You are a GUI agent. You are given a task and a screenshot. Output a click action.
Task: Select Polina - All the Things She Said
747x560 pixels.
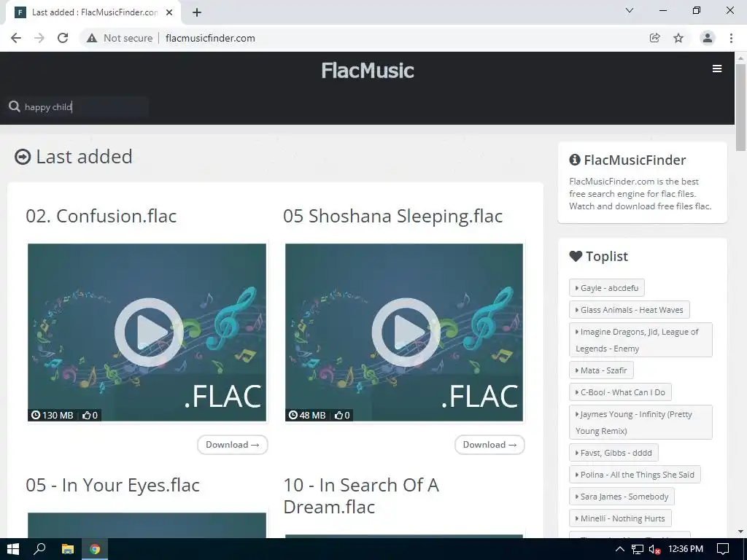(x=635, y=475)
